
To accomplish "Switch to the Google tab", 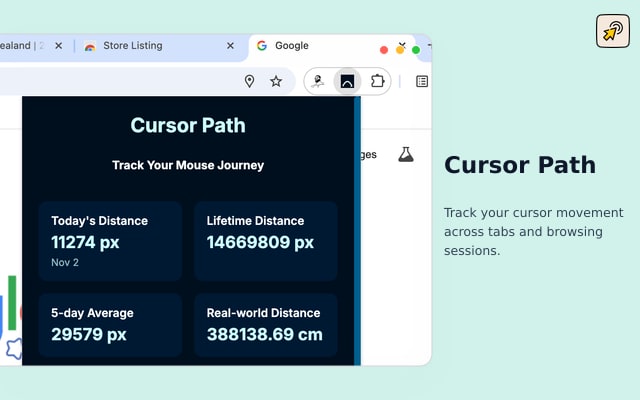I will (x=291, y=46).
